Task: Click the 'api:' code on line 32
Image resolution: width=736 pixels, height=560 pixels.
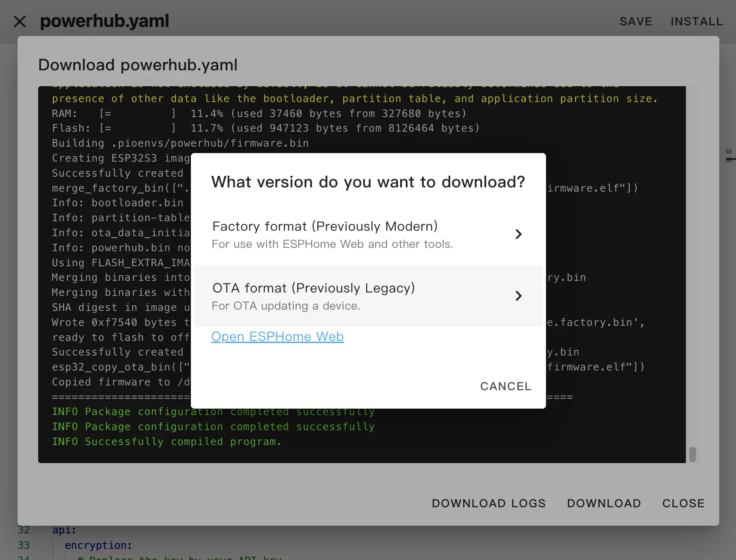Action: click(64, 530)
